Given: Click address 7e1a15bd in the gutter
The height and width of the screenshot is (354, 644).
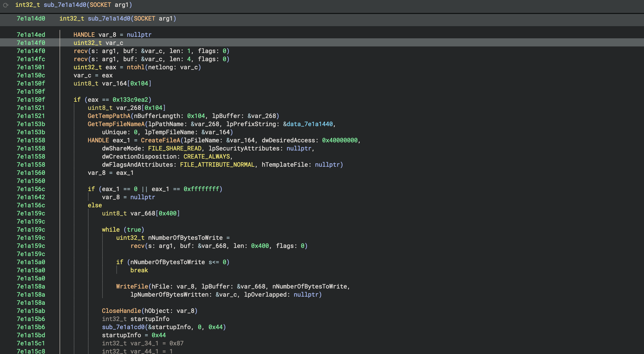Looking at the screenshot, I should coord(31,335).
